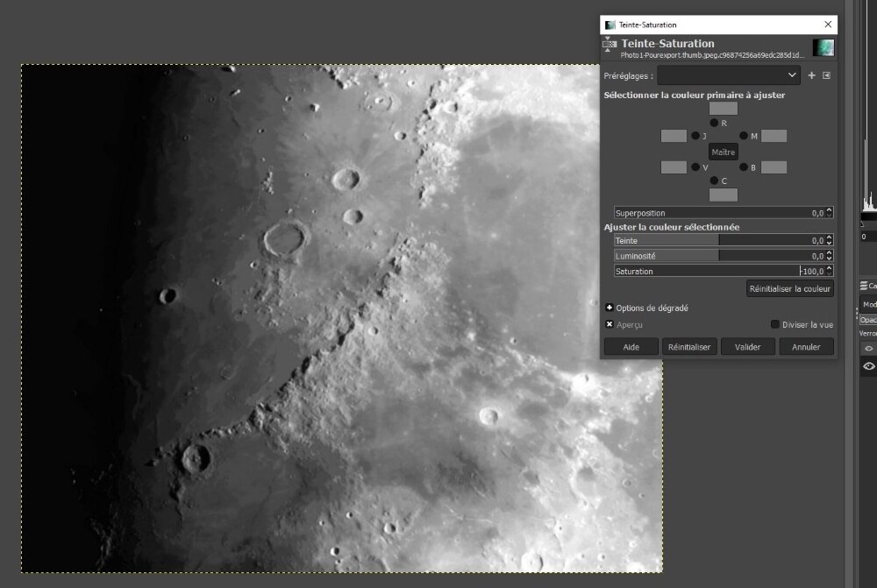The image size is (877, 588).
Task: Select the V primary color radio
Action: [695, 166]
